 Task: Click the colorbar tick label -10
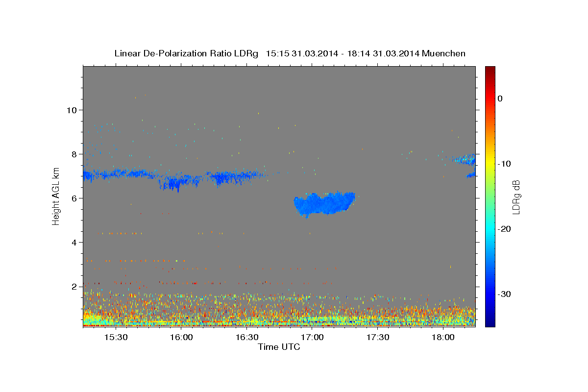[505, 164]
